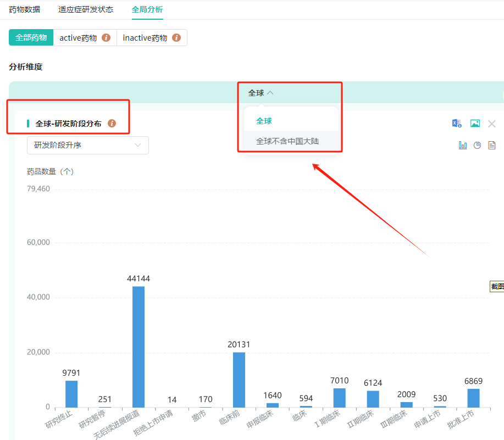This screenshot has width=504, height=440.
Task: Click the 临床前 bar showing 20131
Action: tap(239, 379)
